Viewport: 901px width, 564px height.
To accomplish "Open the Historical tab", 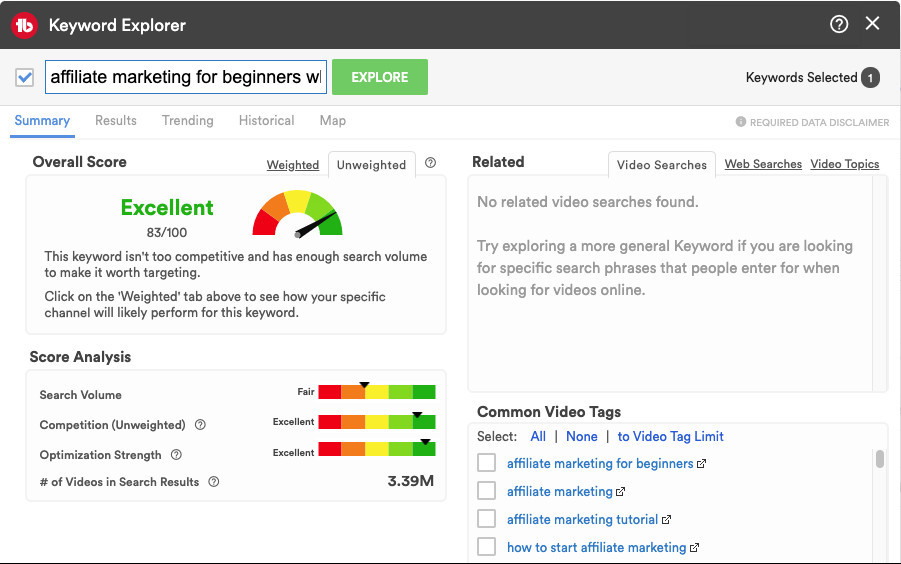I will [x=267, y=121].
